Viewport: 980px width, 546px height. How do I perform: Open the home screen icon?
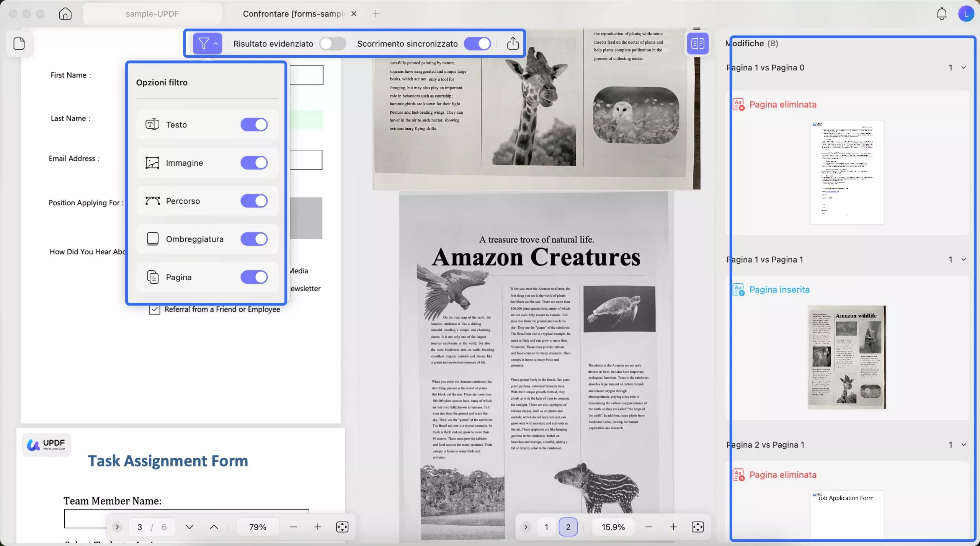point(65,14)
